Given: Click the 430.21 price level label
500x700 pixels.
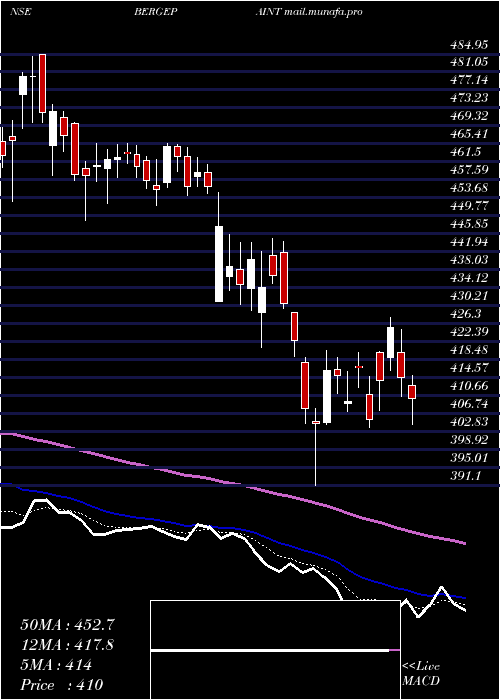Looking at the screenshot, I should pos(468,296).
